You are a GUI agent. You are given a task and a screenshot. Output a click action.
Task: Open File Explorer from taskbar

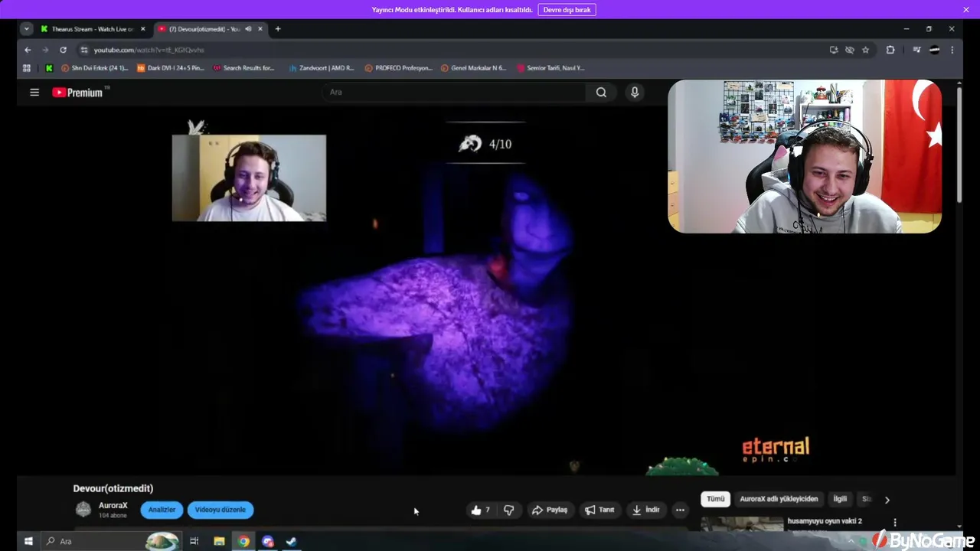[x=219, y=541]
